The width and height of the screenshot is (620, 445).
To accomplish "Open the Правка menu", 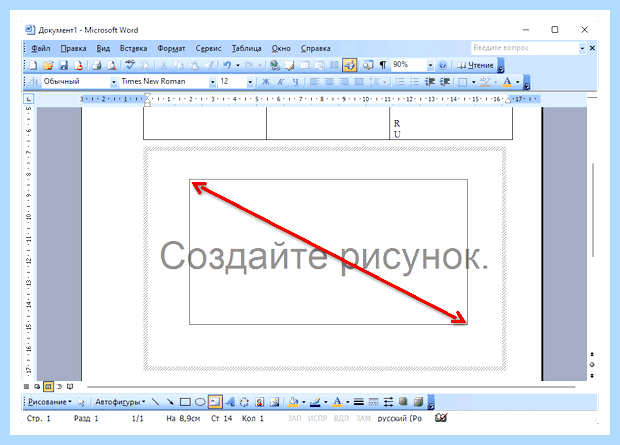I will coord(73,48).
